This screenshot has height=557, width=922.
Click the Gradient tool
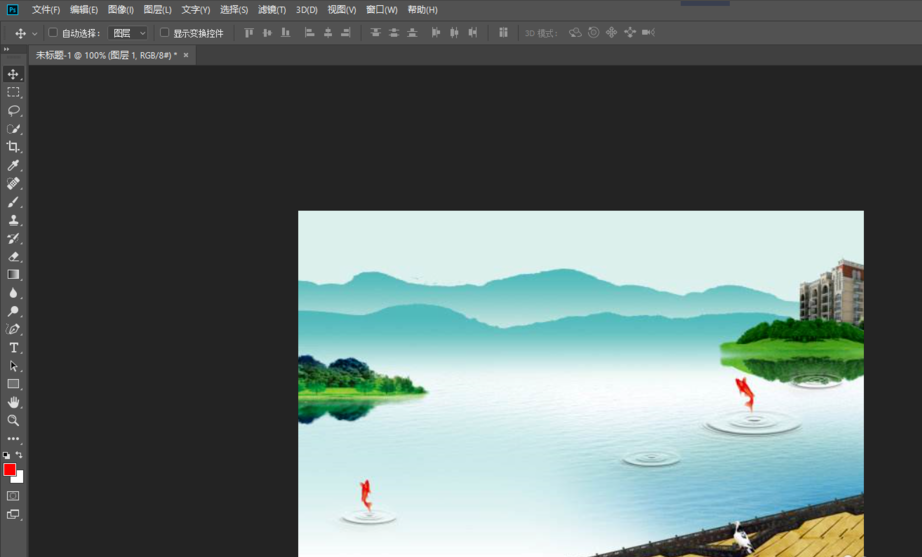14,274
